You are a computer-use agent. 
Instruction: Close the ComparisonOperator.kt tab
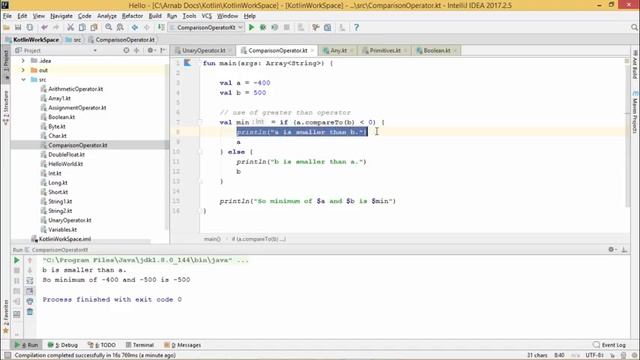coord(312,51)
